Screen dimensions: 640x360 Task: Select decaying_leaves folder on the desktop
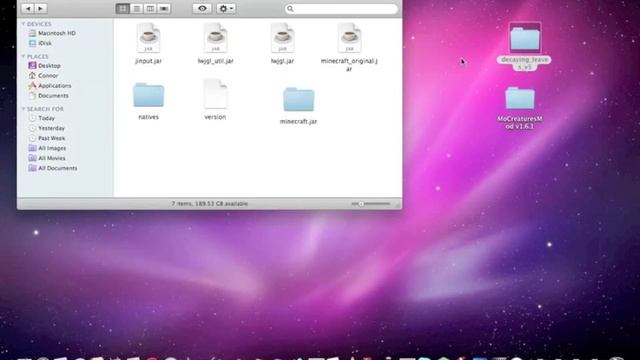point(525,38)
